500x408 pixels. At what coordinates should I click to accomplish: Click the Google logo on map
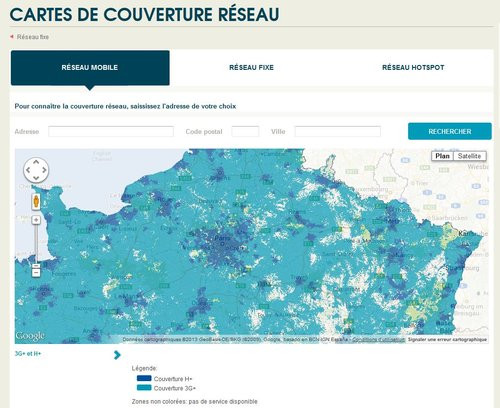[30, 336]
